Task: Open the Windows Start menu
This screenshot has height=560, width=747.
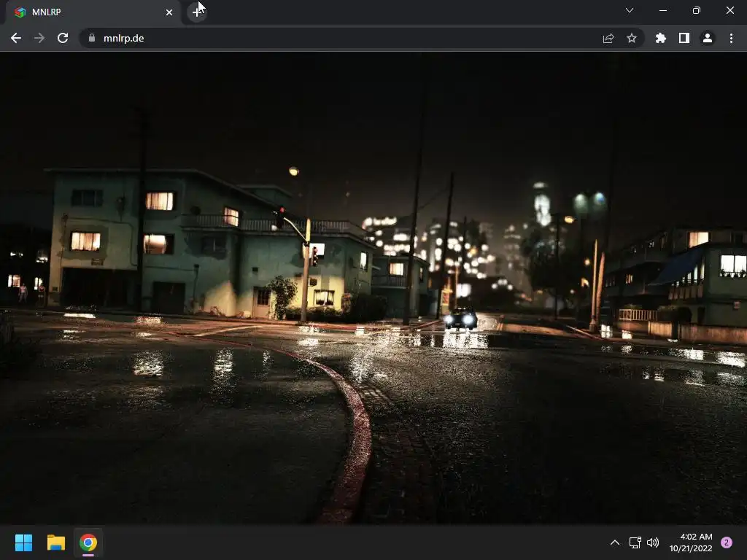Action: coord(23,542)
